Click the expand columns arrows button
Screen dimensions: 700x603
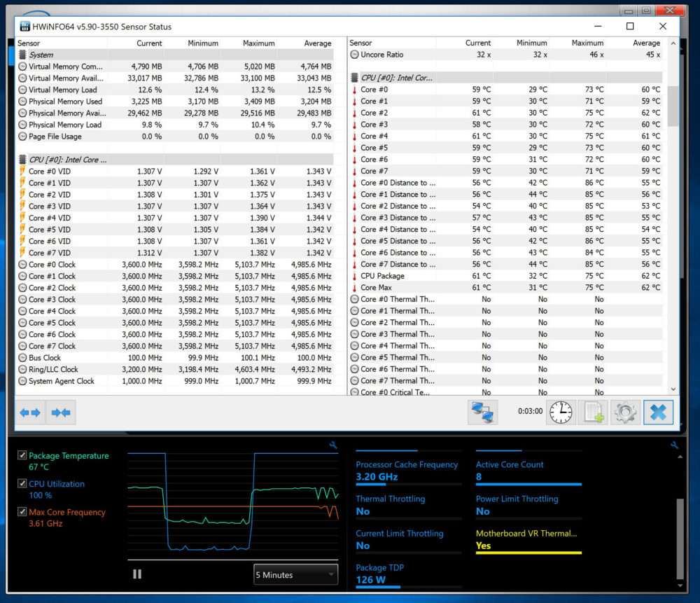30,413
